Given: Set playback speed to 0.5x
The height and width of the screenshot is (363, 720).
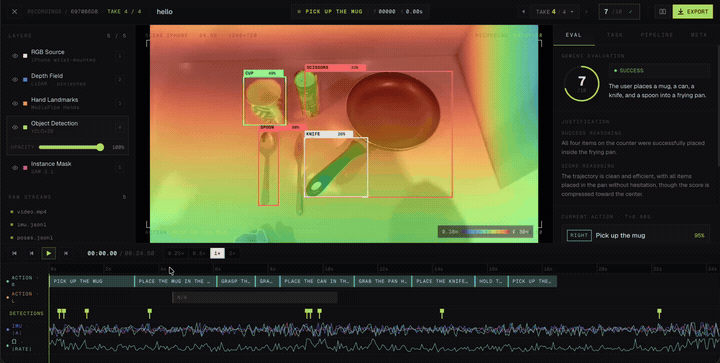Looking at the screenshot, I should 199,253.
